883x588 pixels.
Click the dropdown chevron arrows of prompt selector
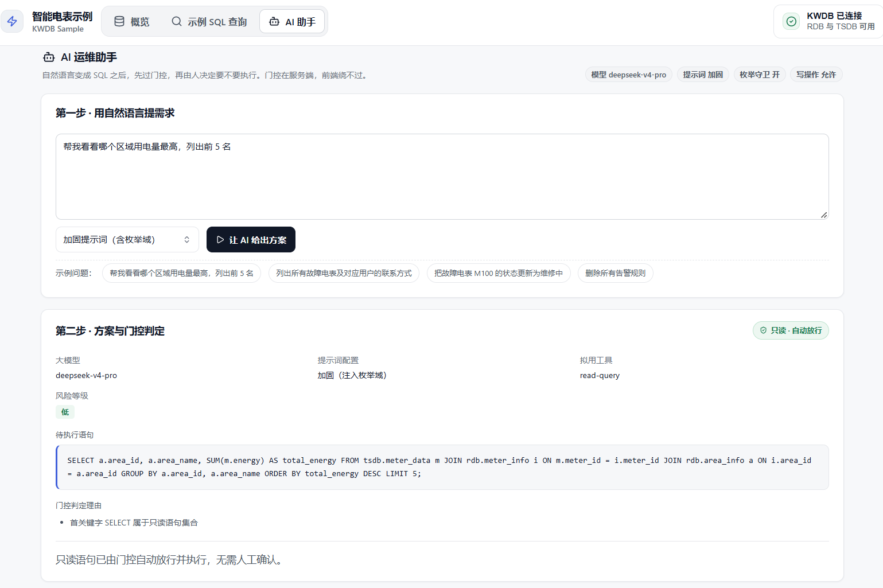186,240
